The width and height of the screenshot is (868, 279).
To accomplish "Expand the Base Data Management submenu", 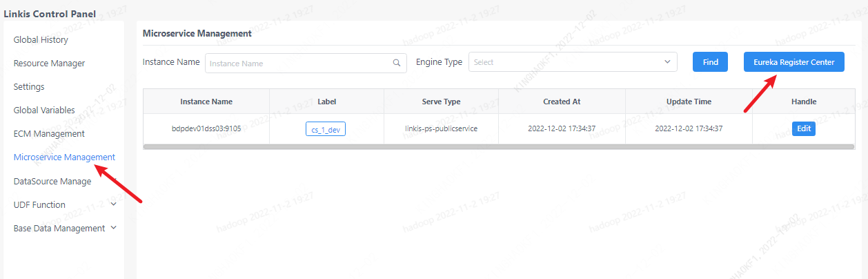I will point(114,228).
